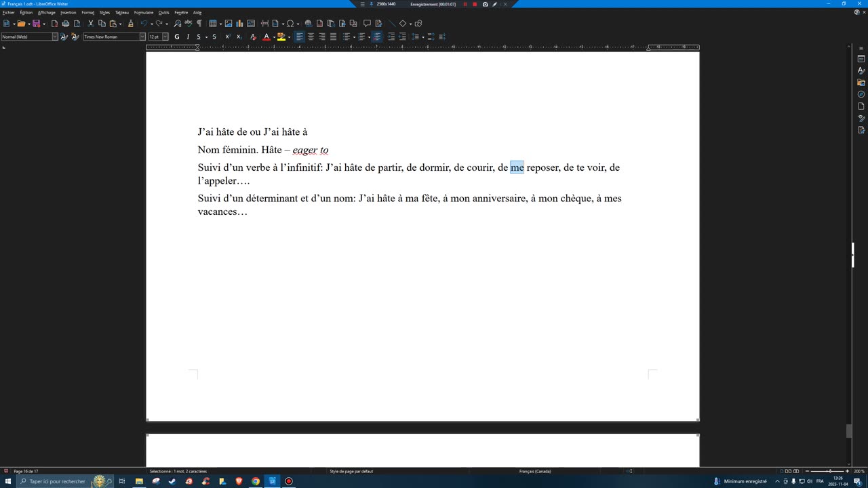The width and height of the screenshot is (868, 488).
Task: Click the Copy icon
Action: tap(102, 24)
